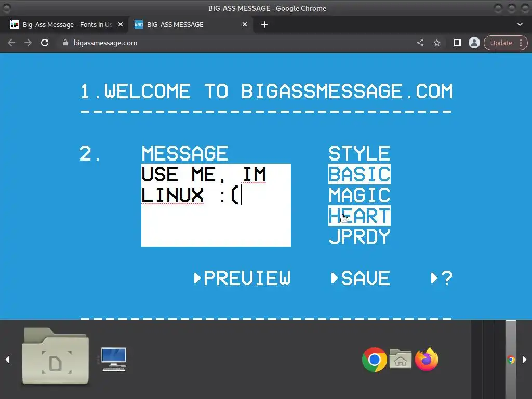
Task: Choose the BASIC style
Action: (360, 175)
